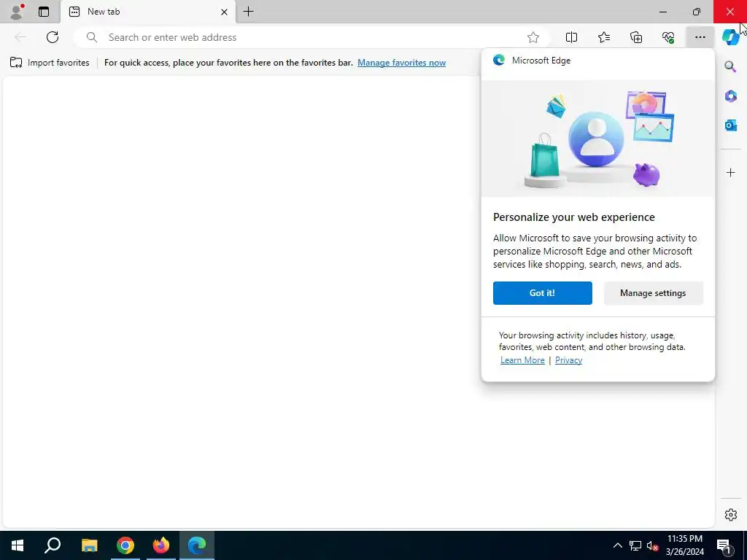Open Copilot sidebar icon
The width and height of the screenshot is (747, 560).
click(x=730, y=37)
